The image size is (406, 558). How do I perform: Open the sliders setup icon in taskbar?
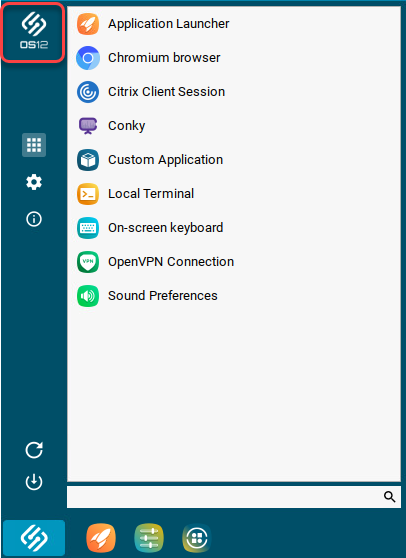tap(149, 538)
